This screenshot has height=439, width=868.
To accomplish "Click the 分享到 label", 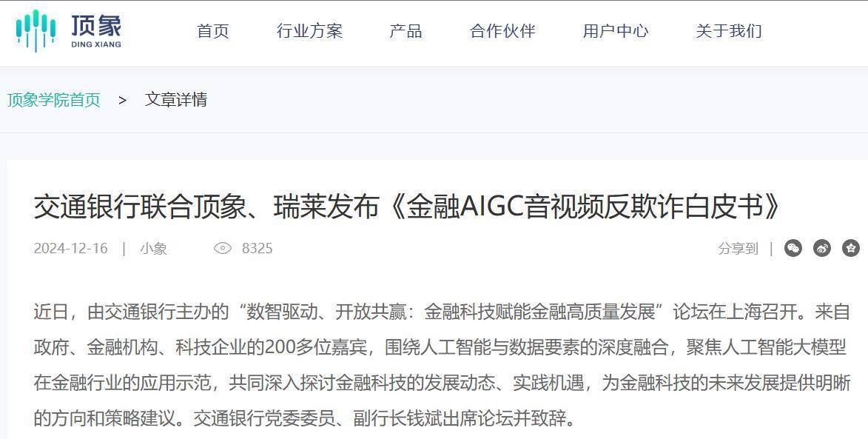I will [x=738, y=249].
